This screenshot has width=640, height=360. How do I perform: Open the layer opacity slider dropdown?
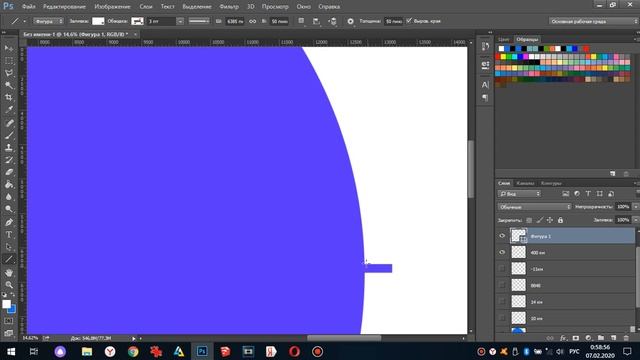coord(636,207)
